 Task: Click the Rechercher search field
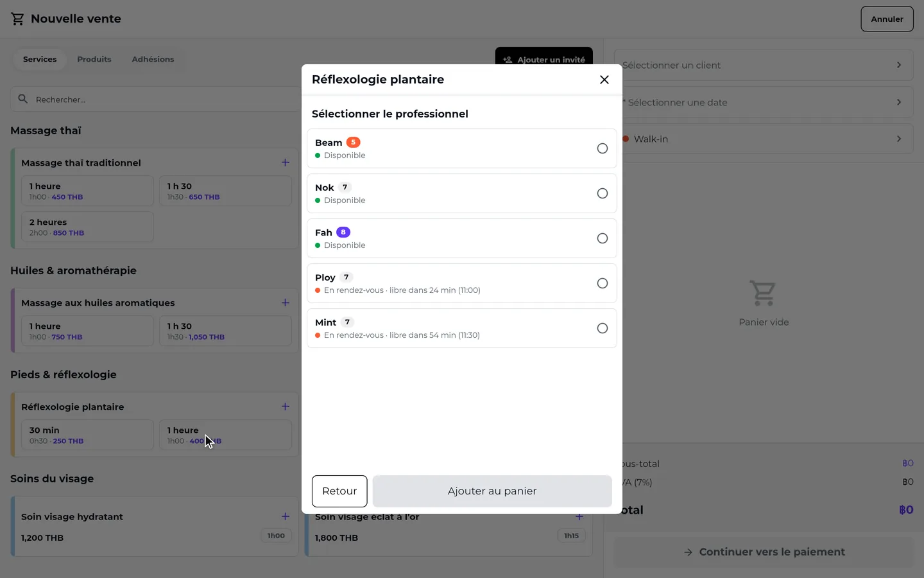(x=155, y=100)
